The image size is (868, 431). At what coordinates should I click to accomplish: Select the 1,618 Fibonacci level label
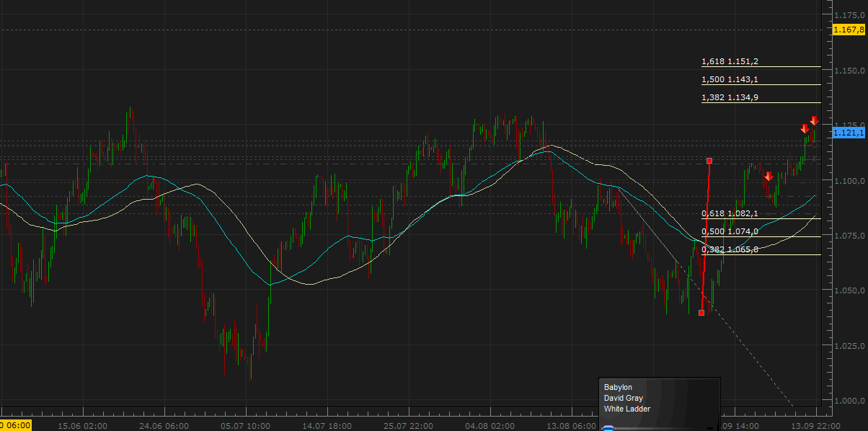pos(730,62)
